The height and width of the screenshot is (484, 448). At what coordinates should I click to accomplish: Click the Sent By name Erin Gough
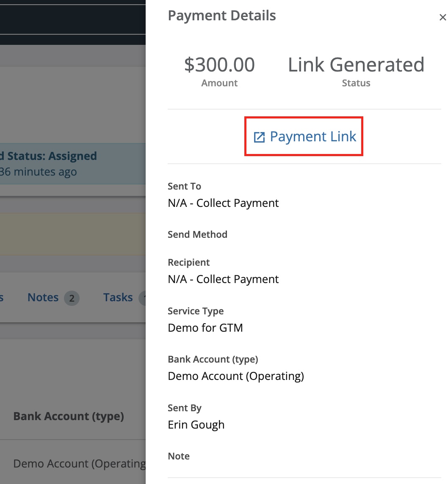coord(196,425)
